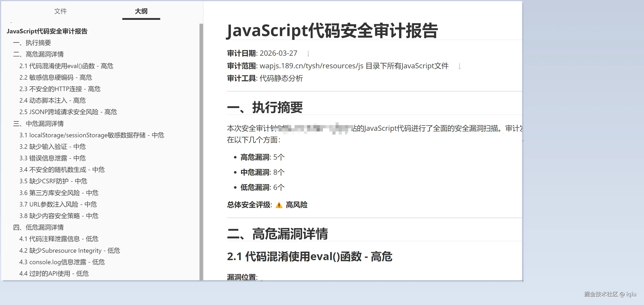Open outline item 2.1 代码混淆使用eval()函数
644x305 pixels.
[66, 66]
